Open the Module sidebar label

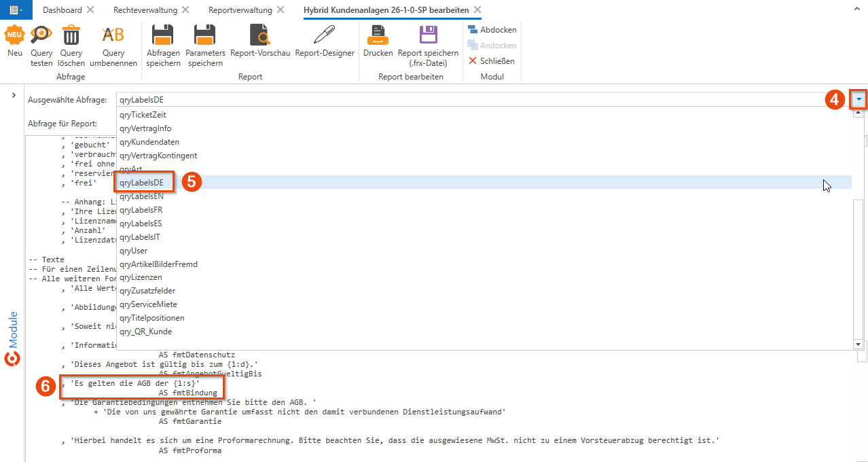13,329
